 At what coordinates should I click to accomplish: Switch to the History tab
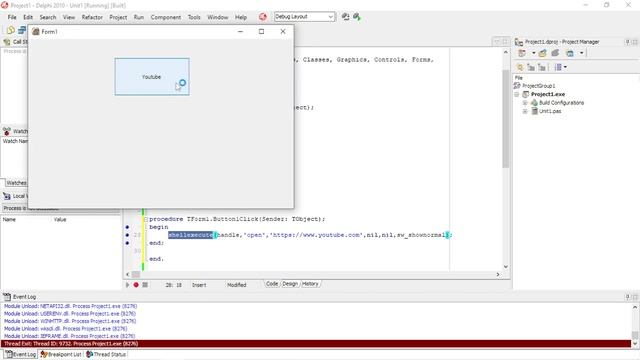pos(310,284)
